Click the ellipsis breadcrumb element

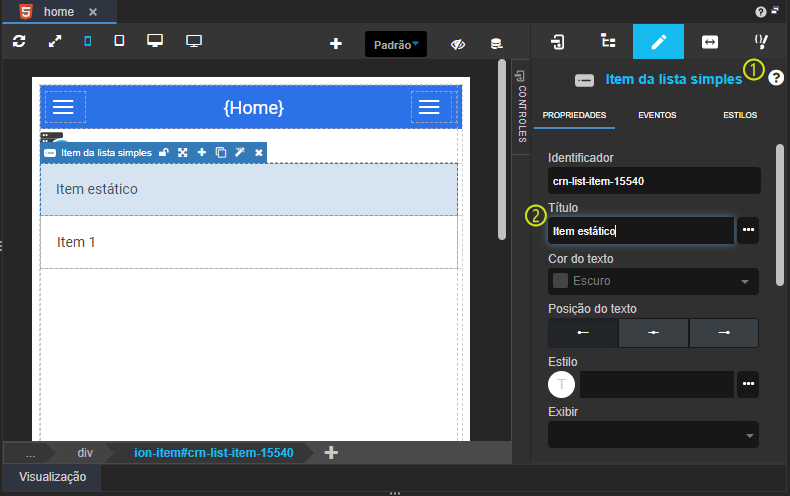31,453
